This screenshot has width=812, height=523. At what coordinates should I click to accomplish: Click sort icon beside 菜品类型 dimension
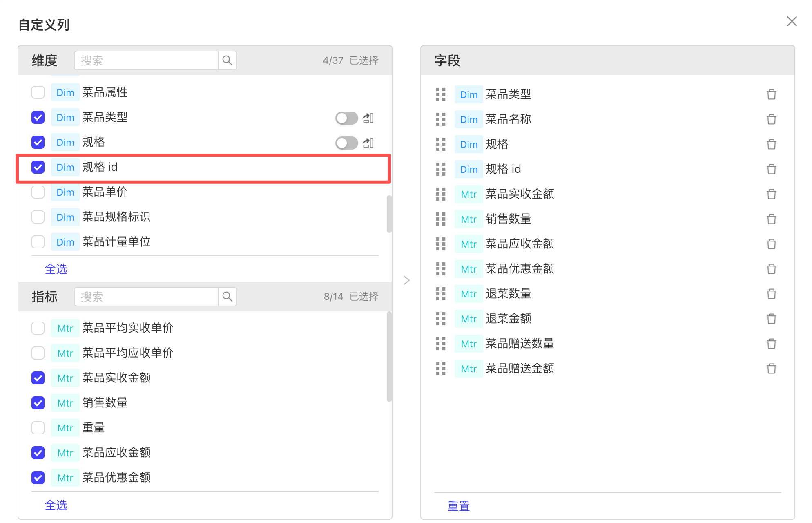(x=368, y=118)
